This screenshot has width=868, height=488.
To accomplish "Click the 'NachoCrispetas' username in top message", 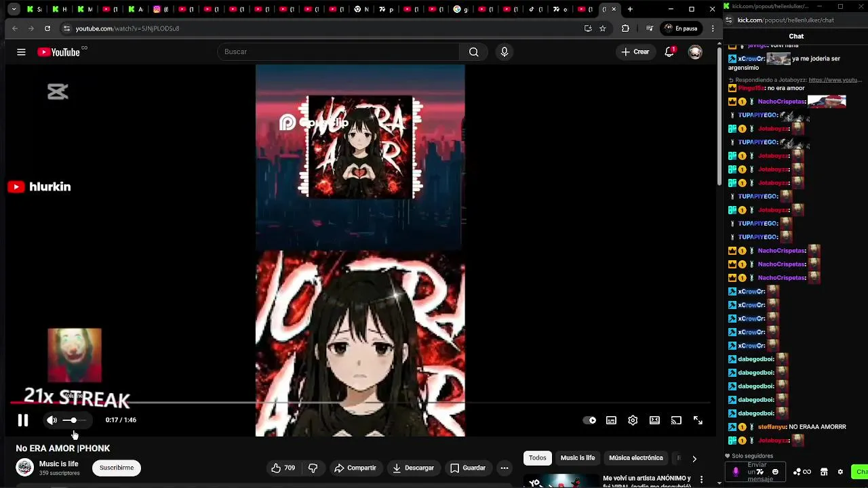I will tap(781, 102).
